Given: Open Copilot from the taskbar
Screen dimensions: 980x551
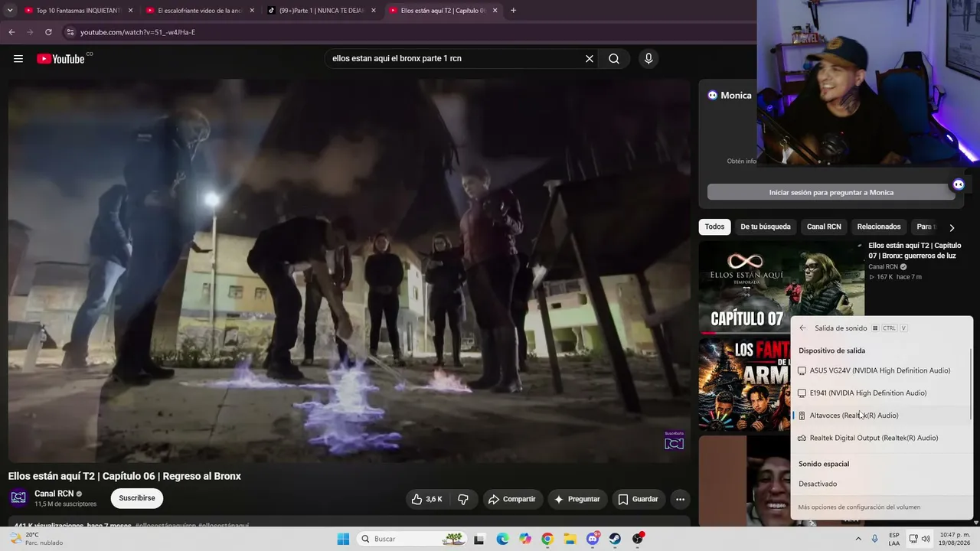Looking at the screenshot, I should (x=525, y=539).
